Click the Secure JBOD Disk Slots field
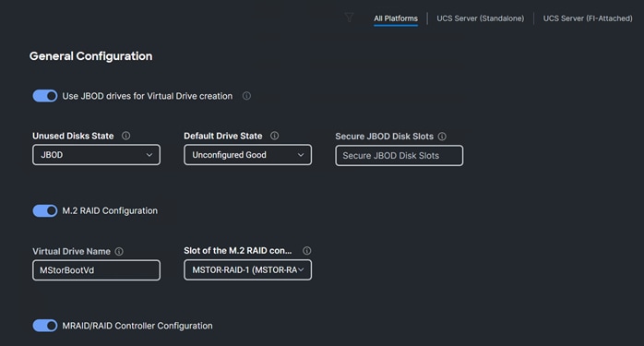This screenshot has height=346, width=644. (400, 156)
